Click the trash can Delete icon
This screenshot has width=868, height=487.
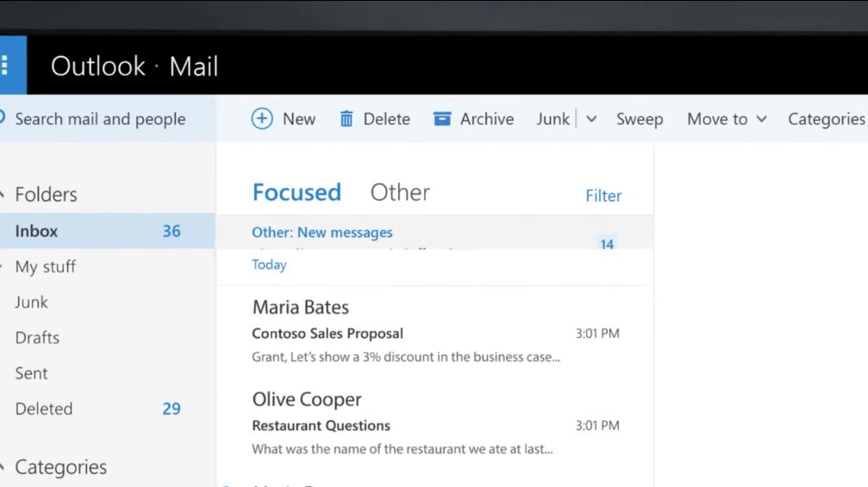[346, 118]
